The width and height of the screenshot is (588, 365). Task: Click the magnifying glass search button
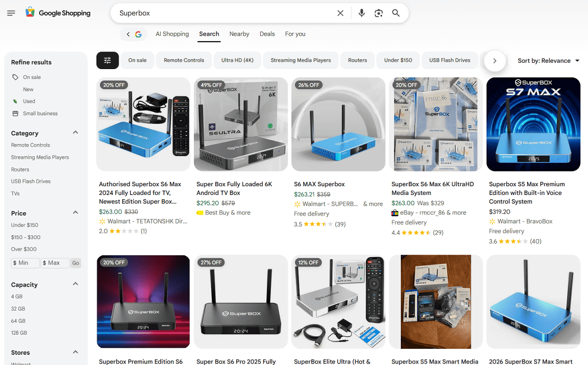coord(396,13)
